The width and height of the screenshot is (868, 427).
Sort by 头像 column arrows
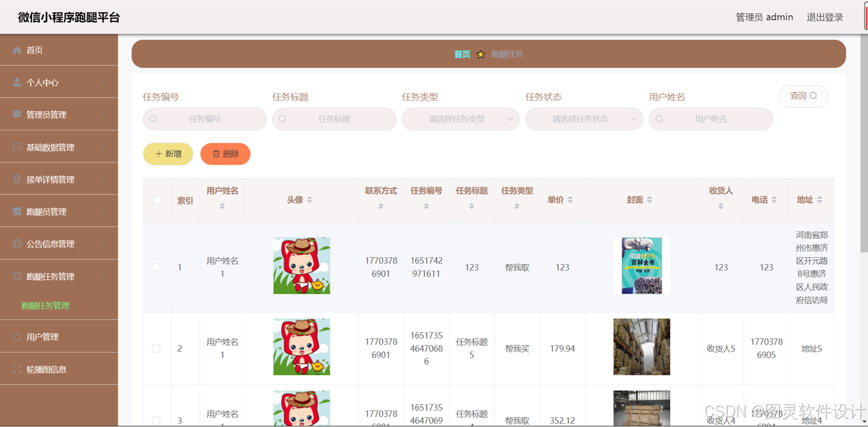(x=309, y=200)
